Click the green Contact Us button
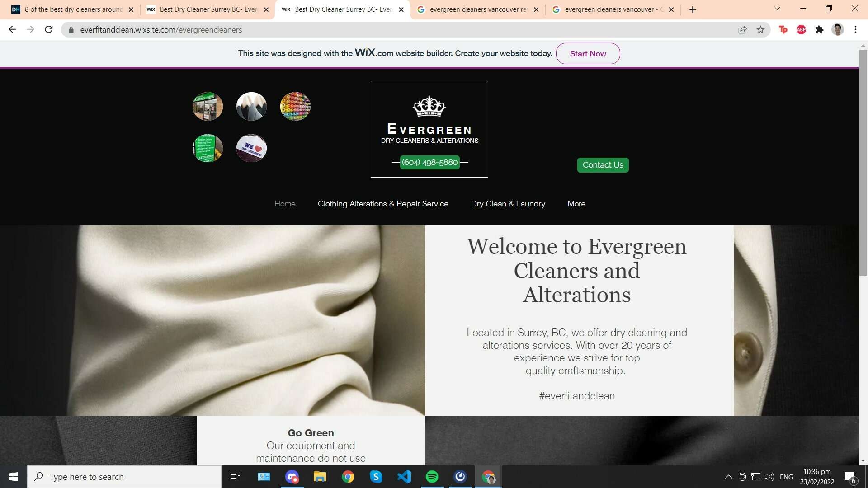Image resolution: width=868 pixels, height=488 pixels. (x=603, y=165)
